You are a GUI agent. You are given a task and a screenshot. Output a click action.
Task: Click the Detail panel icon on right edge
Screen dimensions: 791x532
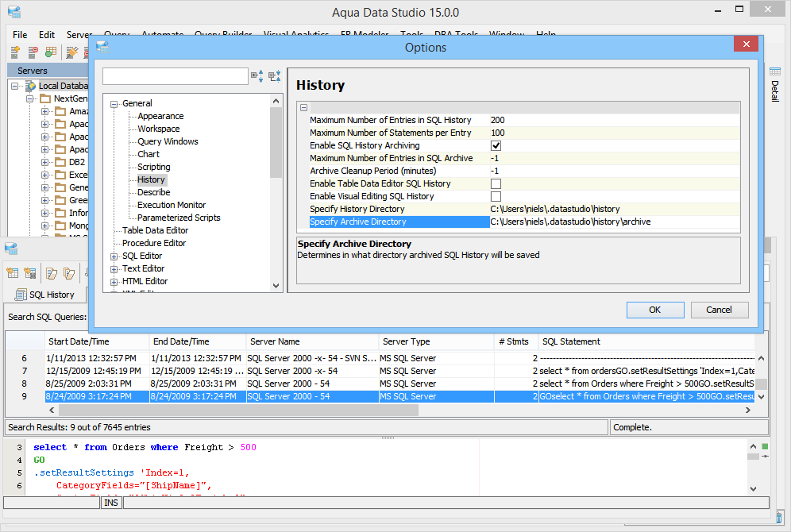click(x=775, y=71)
